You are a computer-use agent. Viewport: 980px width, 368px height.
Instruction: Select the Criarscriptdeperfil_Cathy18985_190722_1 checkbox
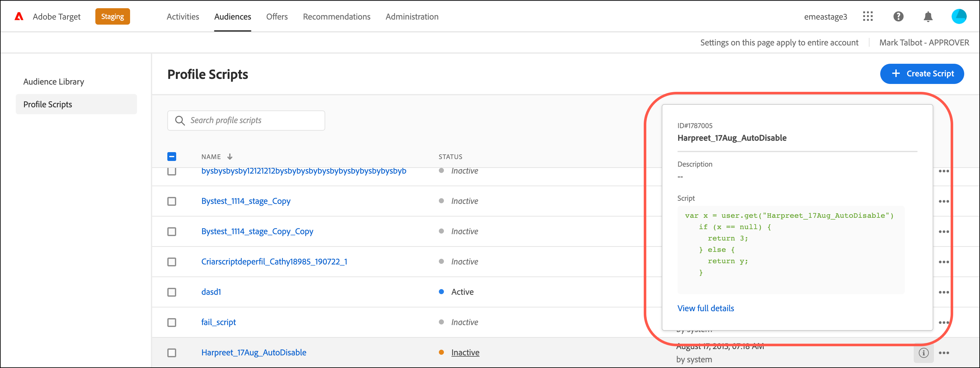(x=171, y=262)
